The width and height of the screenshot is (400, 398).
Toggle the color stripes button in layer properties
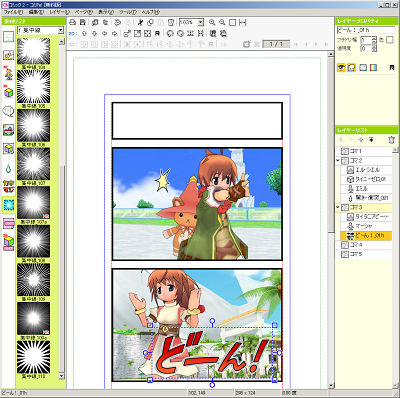tap(374, 68)
